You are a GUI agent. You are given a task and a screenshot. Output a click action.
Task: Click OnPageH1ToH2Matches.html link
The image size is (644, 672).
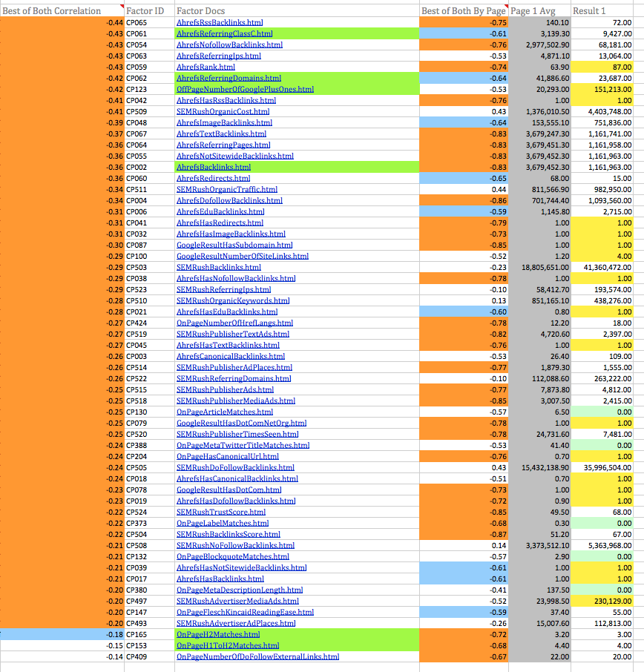pos(228,647)
